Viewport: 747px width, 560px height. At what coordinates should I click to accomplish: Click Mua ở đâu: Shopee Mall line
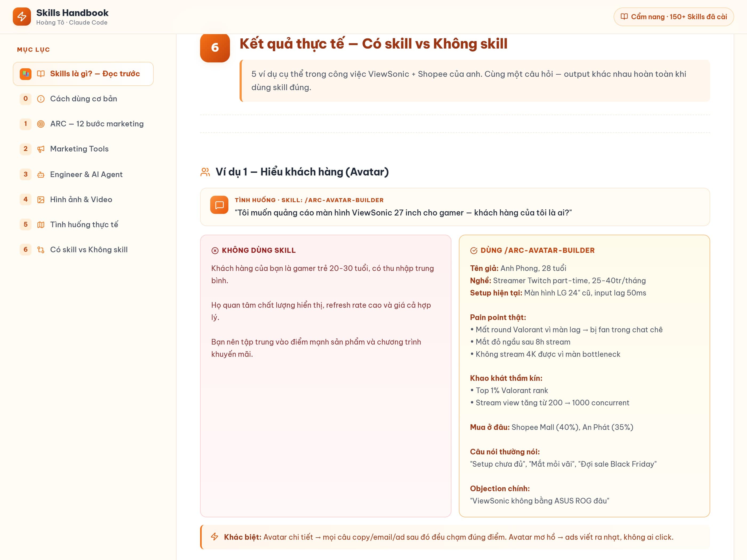click(551, 427)
